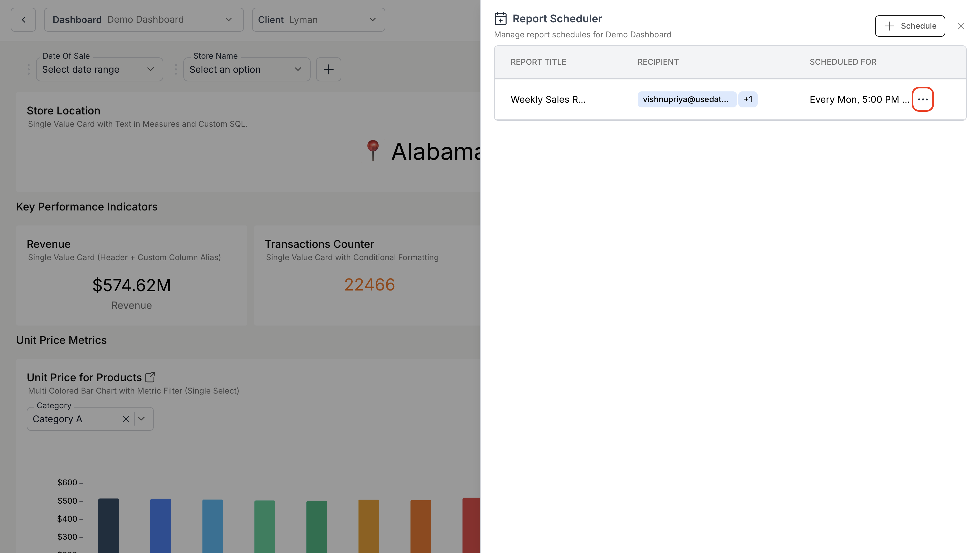This screenshot has width=980, height=553.
Task: Click the +1 additional recipients badge
Action: click(748, 99)
